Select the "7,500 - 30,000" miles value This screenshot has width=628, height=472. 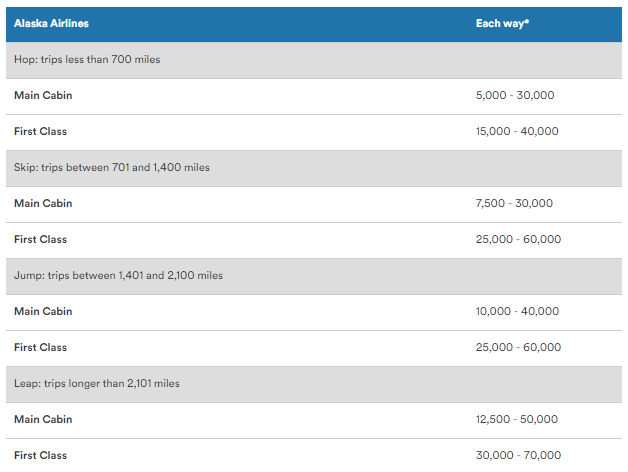pos(514,204)
